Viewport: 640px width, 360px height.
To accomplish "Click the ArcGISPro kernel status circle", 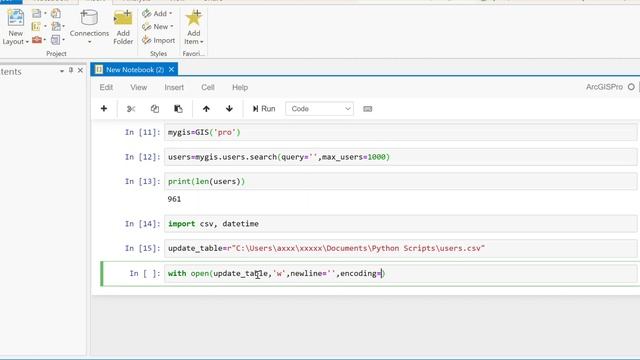I will pyautogui.click(x=631, y=87).
